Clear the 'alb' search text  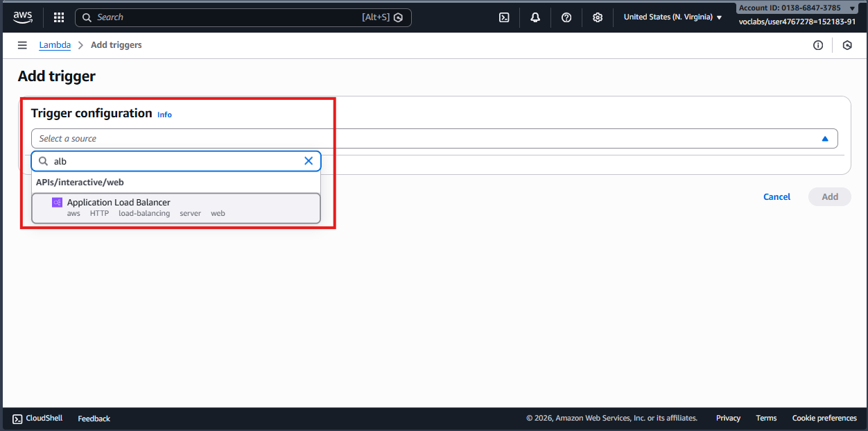coord(309,161)
